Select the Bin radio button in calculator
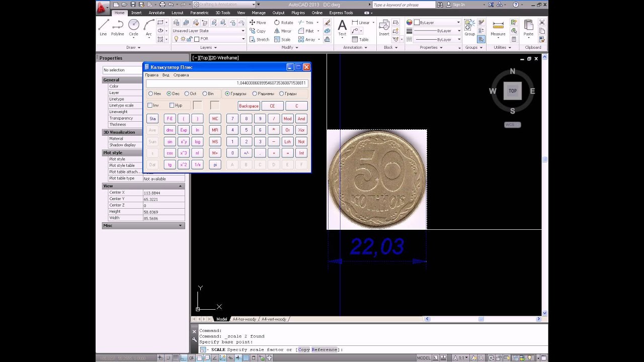 point(208,94)
